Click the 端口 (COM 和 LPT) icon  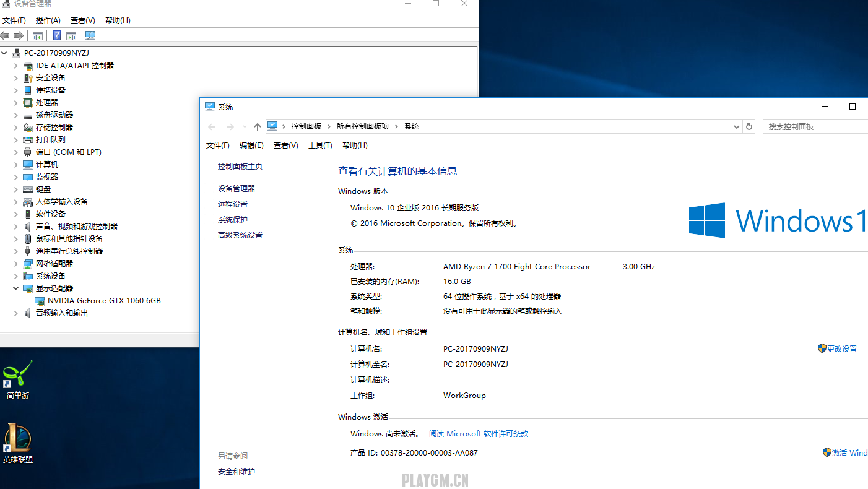(x=28, y=152)
